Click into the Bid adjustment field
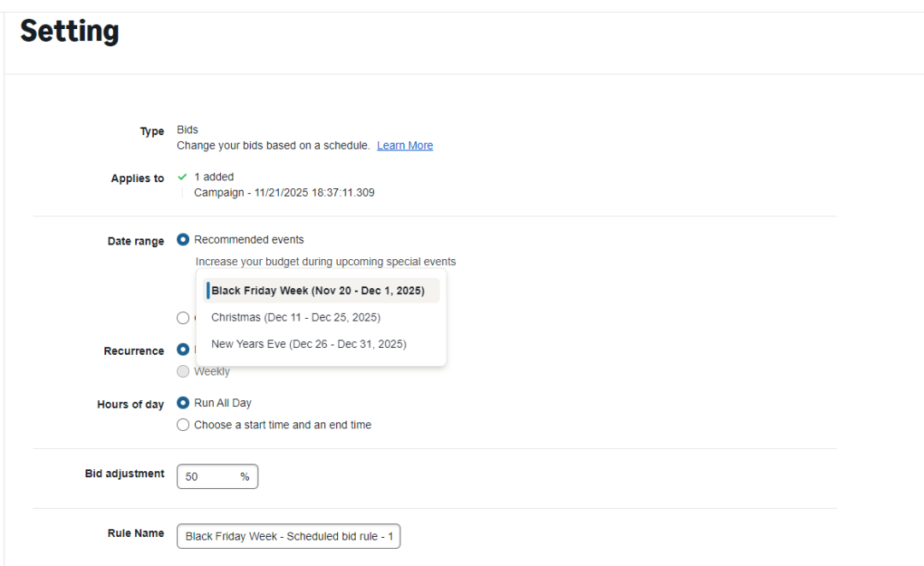The image size is (924, 566). [207, 477]
